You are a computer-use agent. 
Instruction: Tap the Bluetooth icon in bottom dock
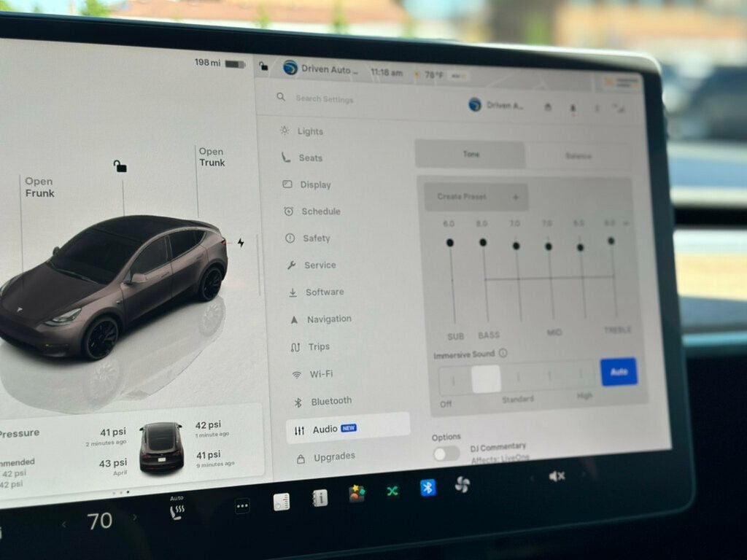click(x=427, y=488)
